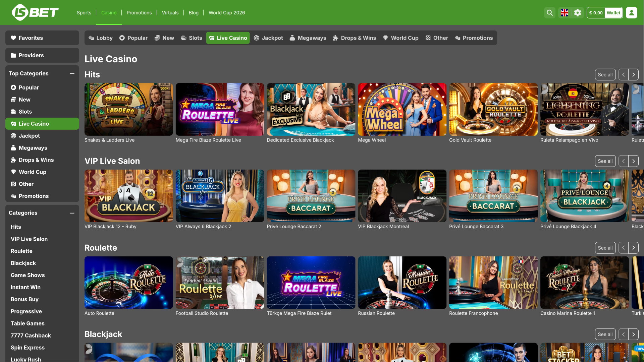Open Virtuals in top navigation

coord(170,13)
